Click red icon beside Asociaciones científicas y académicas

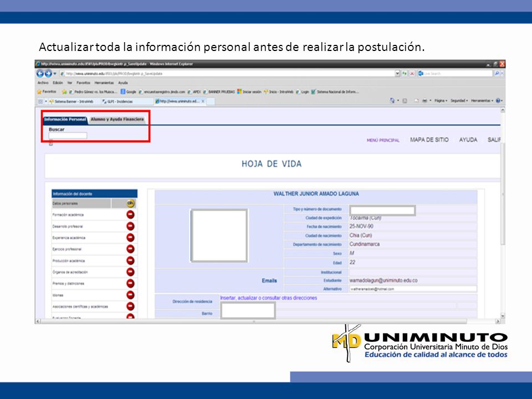(130, 306)
